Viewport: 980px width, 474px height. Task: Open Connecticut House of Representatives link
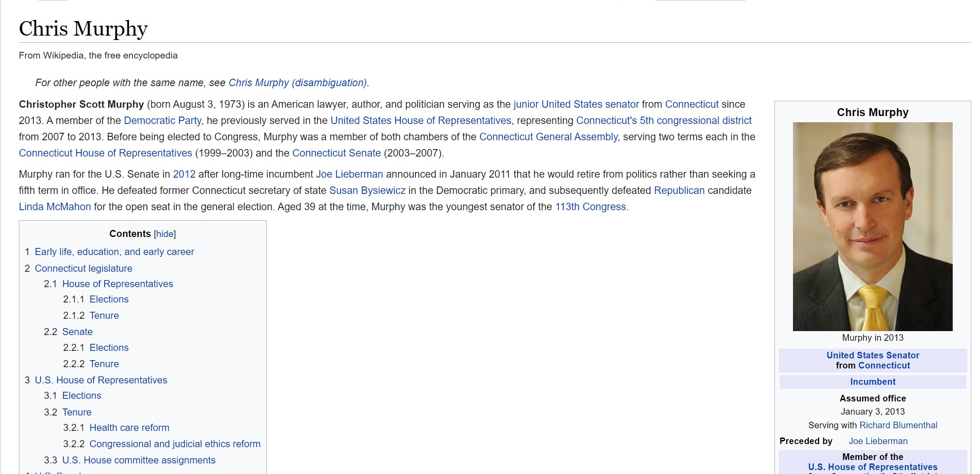(x=106, y=153)
